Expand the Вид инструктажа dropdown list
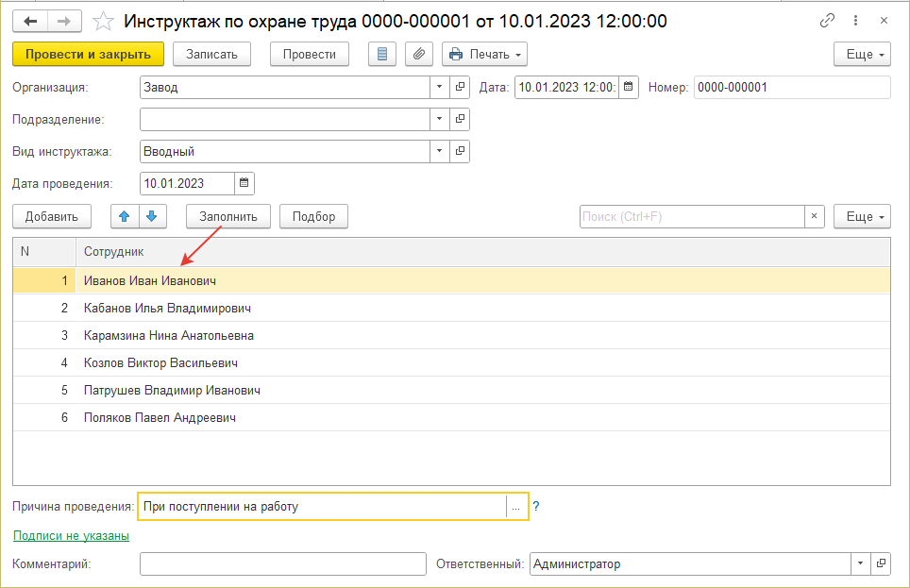 point(439,151)
